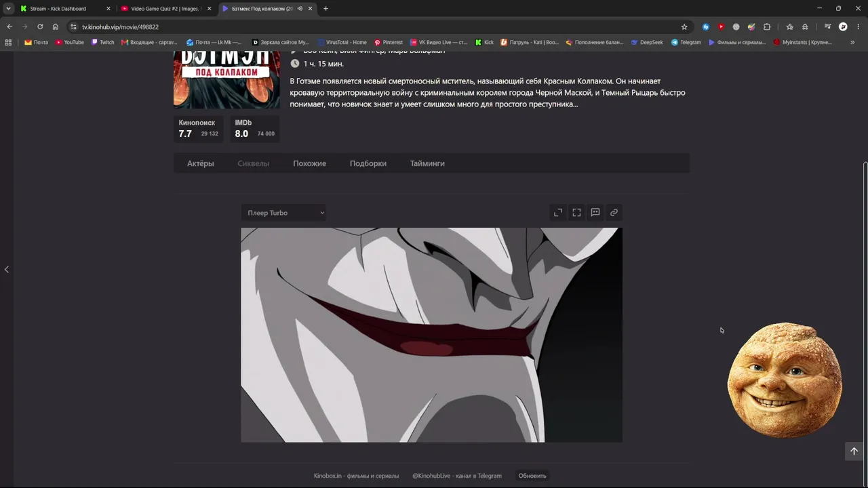Bookmark this page with the star
Screen dimensions: 868x488
pos(684,27)
